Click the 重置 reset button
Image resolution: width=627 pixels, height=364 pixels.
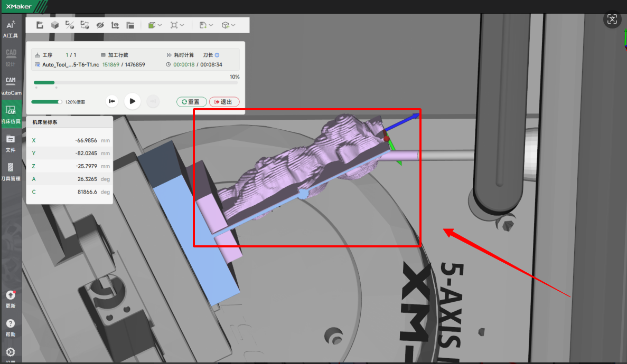pyautogui.click(x=191, y=102)
